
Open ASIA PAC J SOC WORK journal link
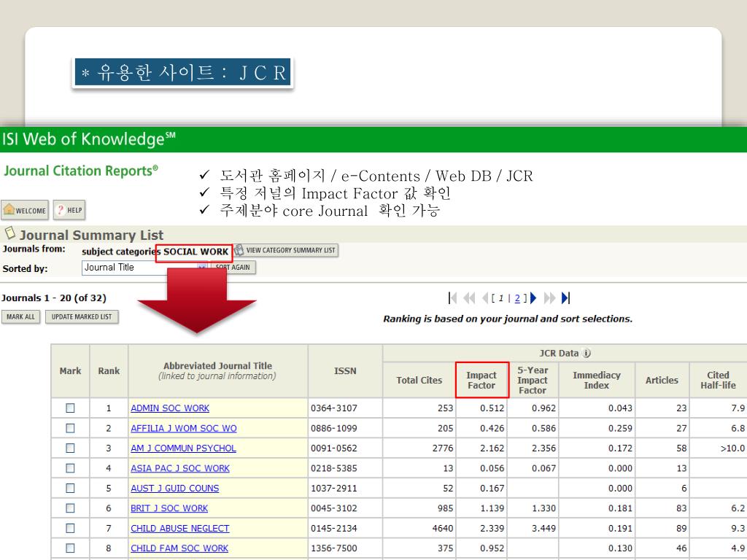click(180, 468)
